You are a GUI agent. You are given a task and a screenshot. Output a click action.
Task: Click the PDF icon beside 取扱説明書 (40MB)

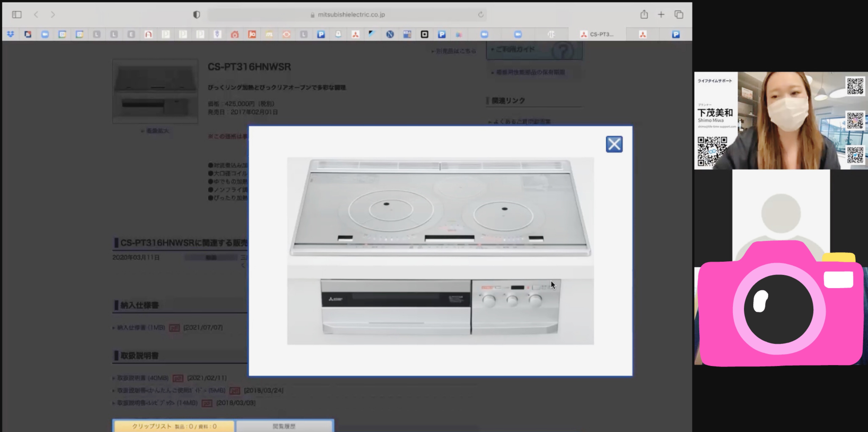[178, 378]
